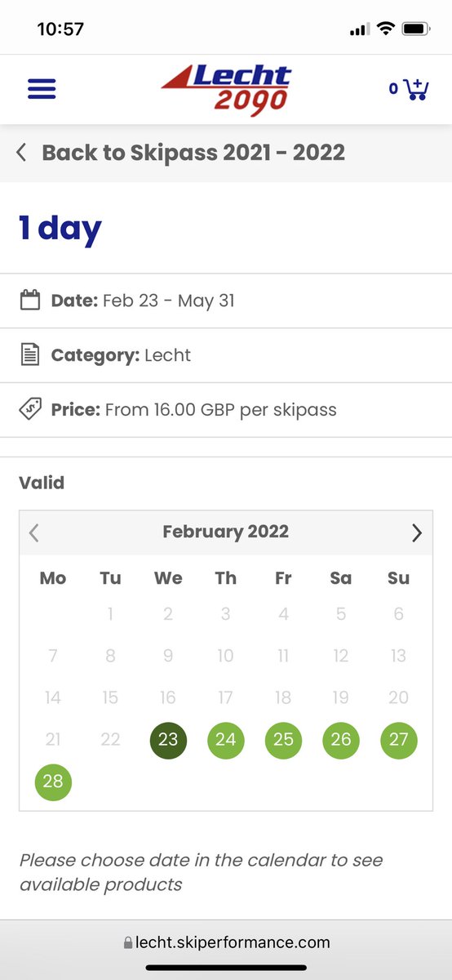Tap the Lecht 2090 logo
452x980 pixels.
tap(226, 89)
